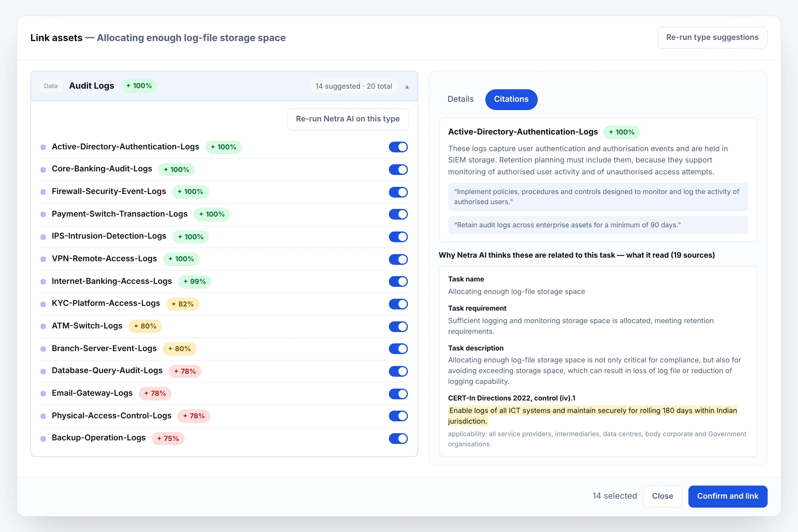Click the 78% badge on Database-Query-Audit-Logs
This screenshot has height=532, width=798.
click(x=185, y=371)
